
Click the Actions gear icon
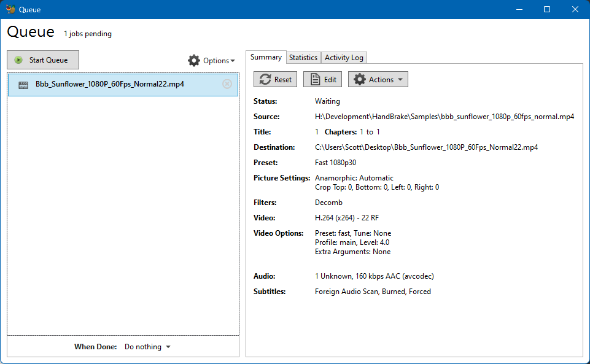(x=360, y=79)
